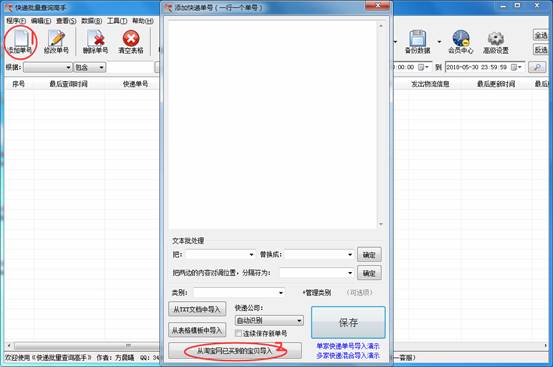Viewport: 553px width, 367px height.
Task: Click the main window search text field
Action: 131,67
